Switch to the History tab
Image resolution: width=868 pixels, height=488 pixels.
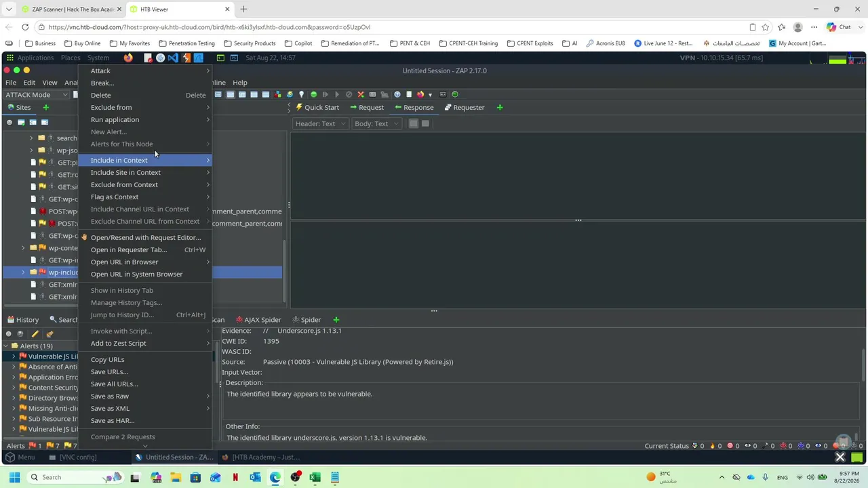[x=23, y=320]
